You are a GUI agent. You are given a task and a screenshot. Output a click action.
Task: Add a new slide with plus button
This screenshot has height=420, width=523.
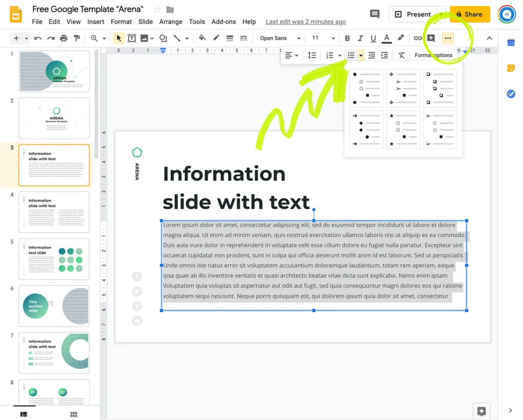(16, 38)
